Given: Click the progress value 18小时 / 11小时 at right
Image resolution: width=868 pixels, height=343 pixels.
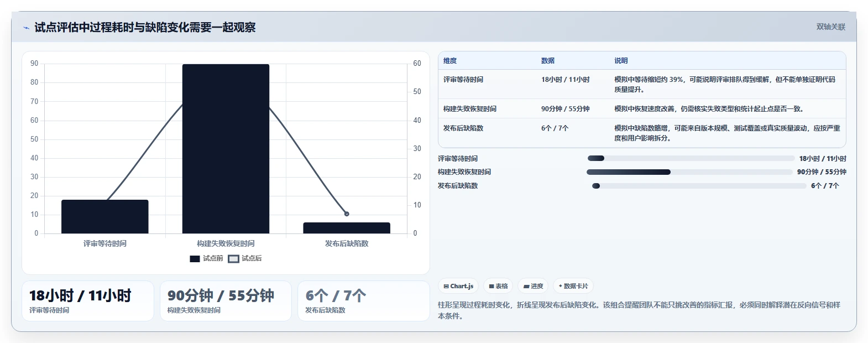Looking at the screenshot, I should click(x=823, y=159).
